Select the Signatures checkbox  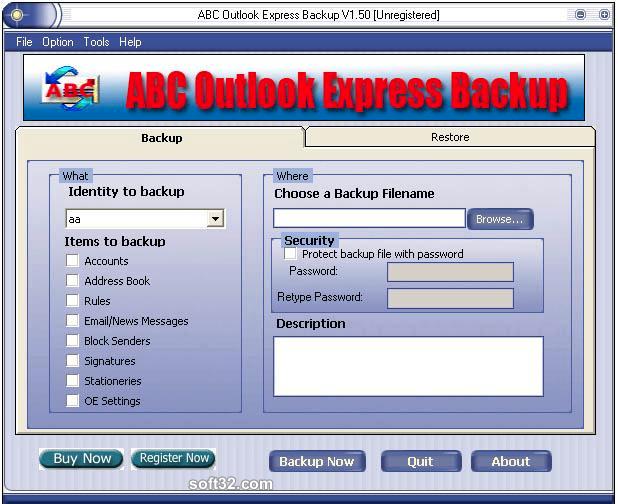coord(73,361)
